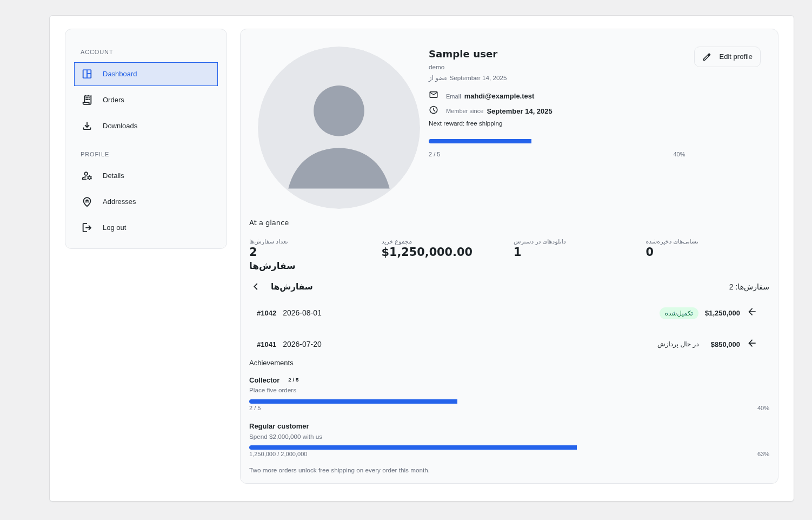Click the تکمیل‌شده status badge
Viewport: 812px width, 520px height.
pos(679,313)
